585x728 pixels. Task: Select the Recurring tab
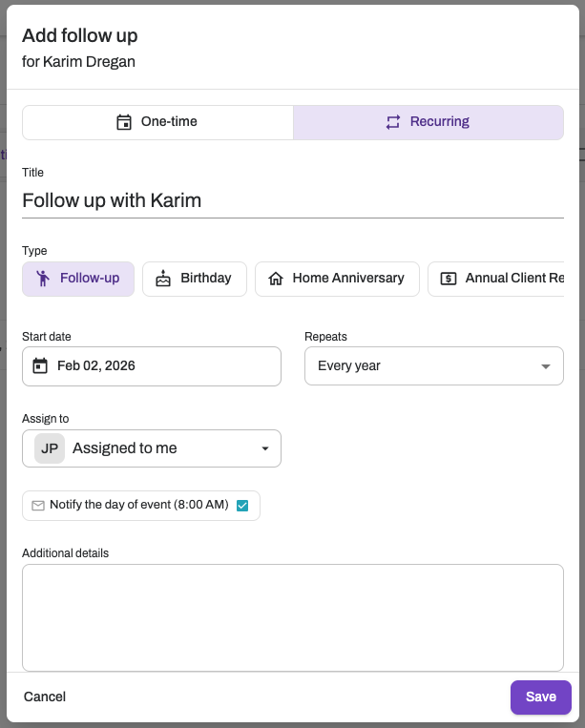coord(428,122)
